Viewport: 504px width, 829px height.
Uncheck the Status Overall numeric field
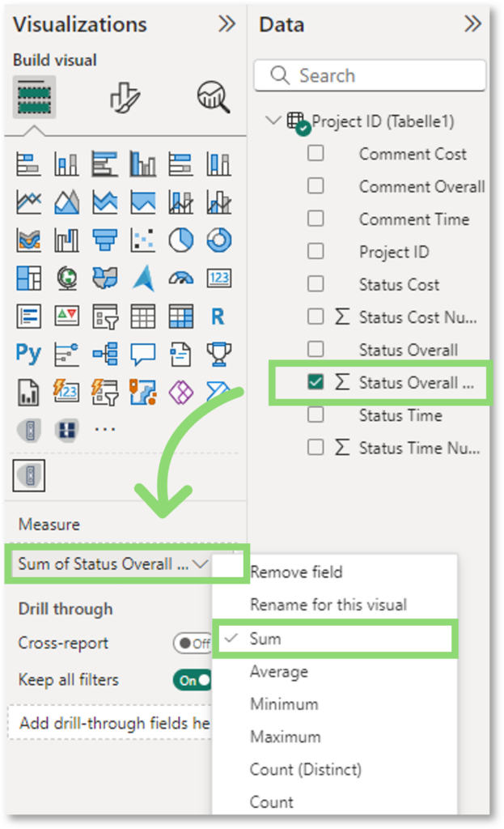316,382
